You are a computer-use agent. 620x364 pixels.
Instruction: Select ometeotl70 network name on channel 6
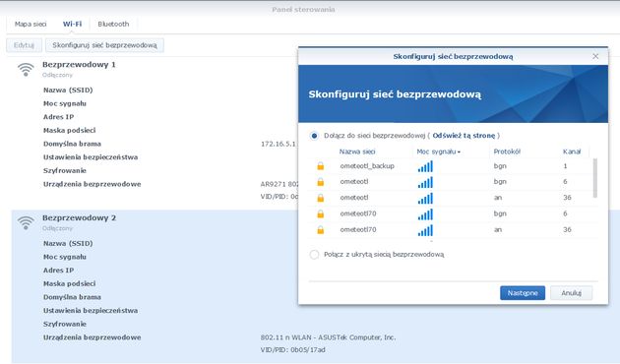coord(358,213)
